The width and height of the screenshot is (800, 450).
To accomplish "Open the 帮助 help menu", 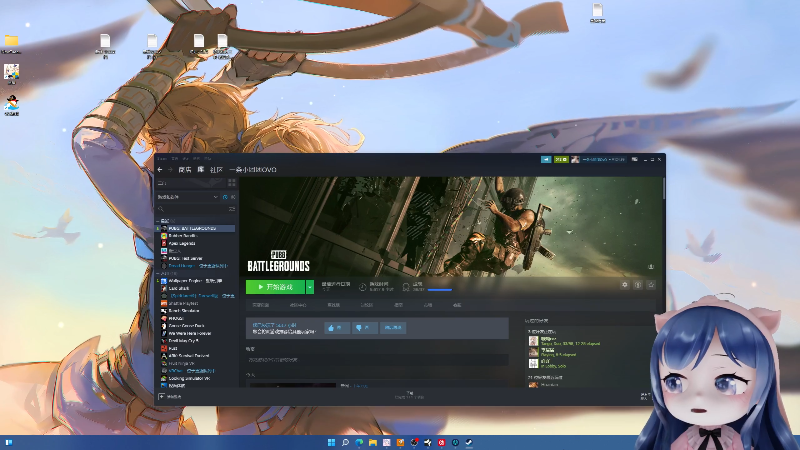I will click(x=208, y=159).
